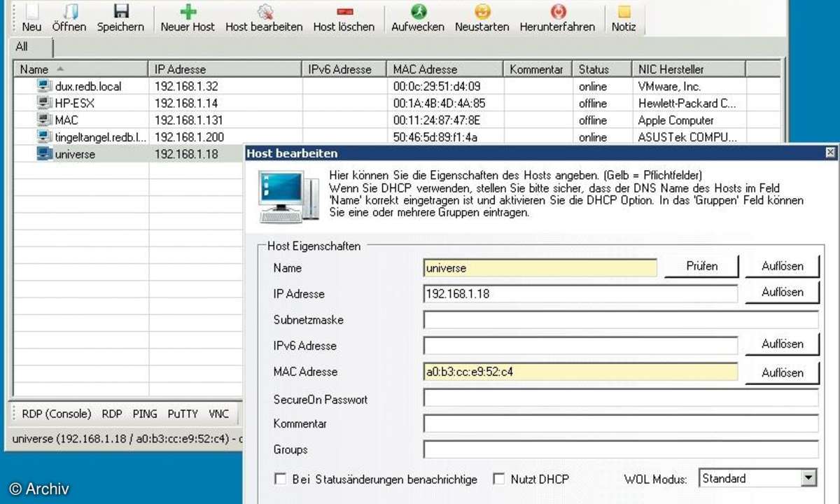Open the Notiz toolbar icon
Screen dimensions: 840x504
coord(624,12)
